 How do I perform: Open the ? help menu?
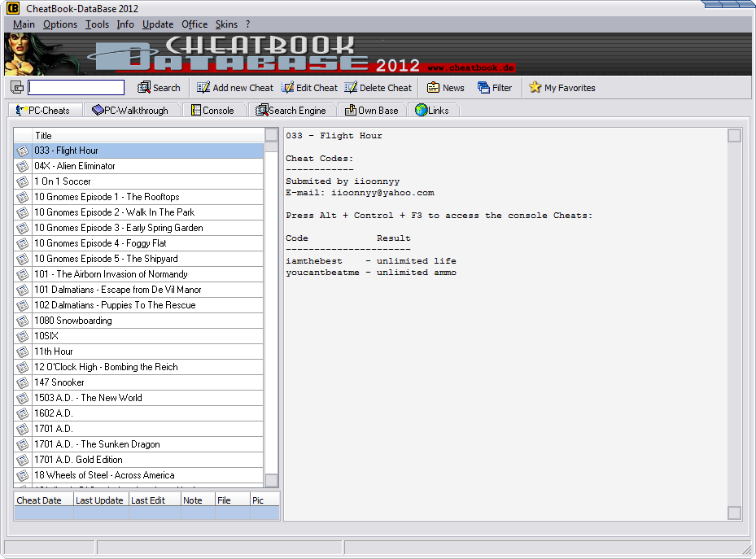click(x=248, y=24)
